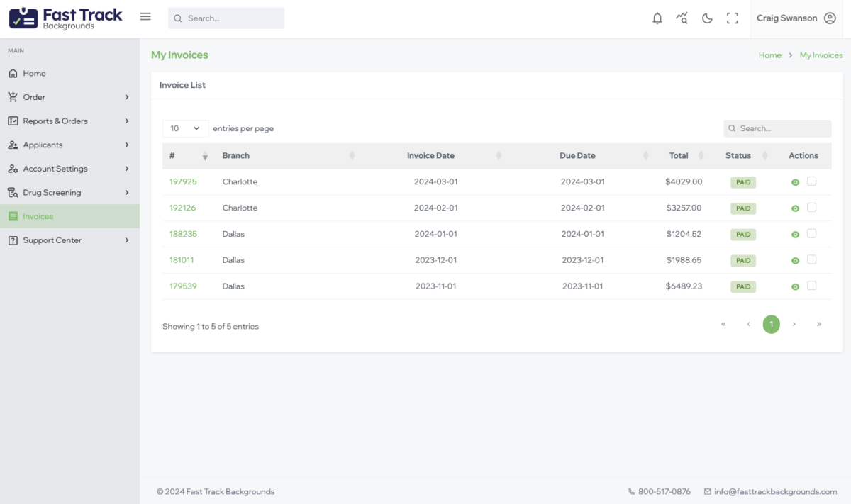
Task: Click the notifications bell icon
Action: point(657,18)
